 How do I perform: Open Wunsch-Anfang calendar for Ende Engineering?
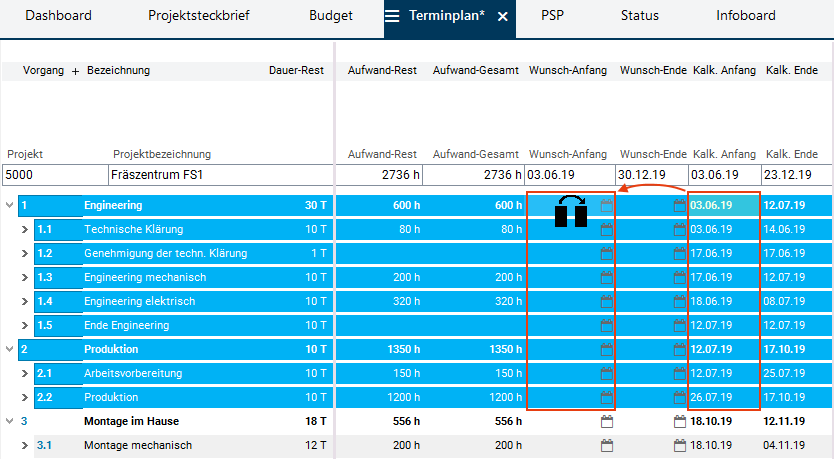(x=606, y=326)
